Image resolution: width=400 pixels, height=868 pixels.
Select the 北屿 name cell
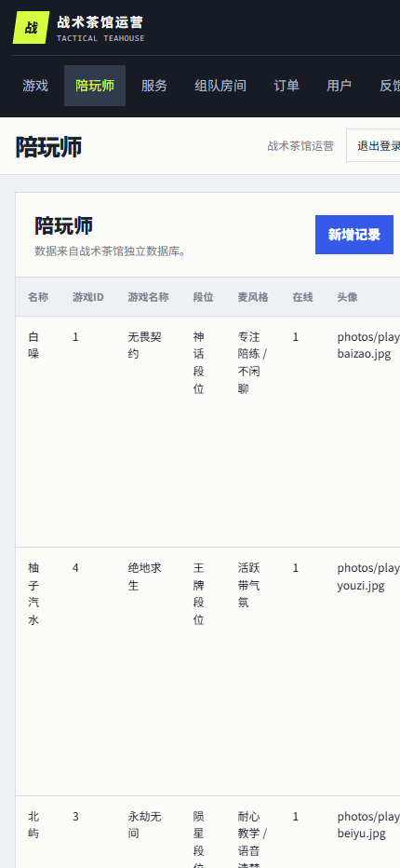(33, 825)
